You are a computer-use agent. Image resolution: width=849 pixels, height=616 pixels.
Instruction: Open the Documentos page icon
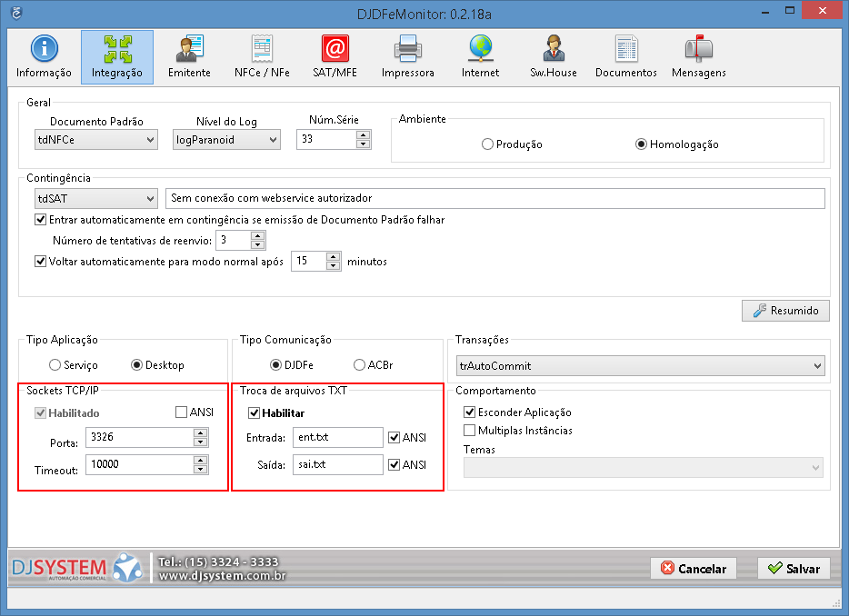[x=626, y=49]
